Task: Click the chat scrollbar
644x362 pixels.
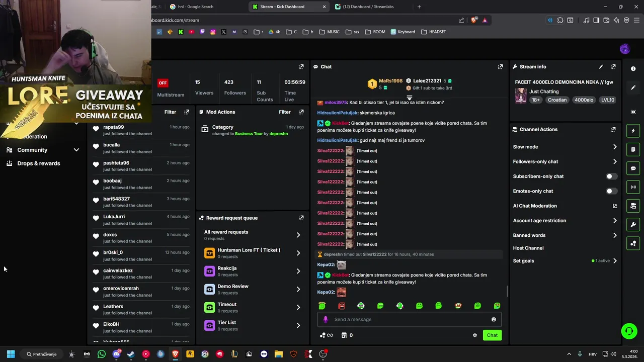Action: (x=507, y=291)
